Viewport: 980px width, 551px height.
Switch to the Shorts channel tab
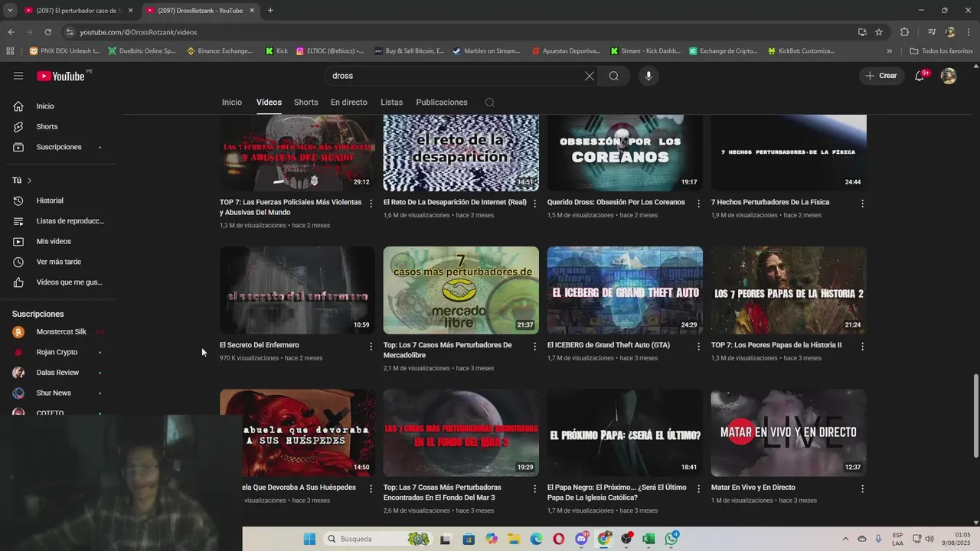(306, 103)
